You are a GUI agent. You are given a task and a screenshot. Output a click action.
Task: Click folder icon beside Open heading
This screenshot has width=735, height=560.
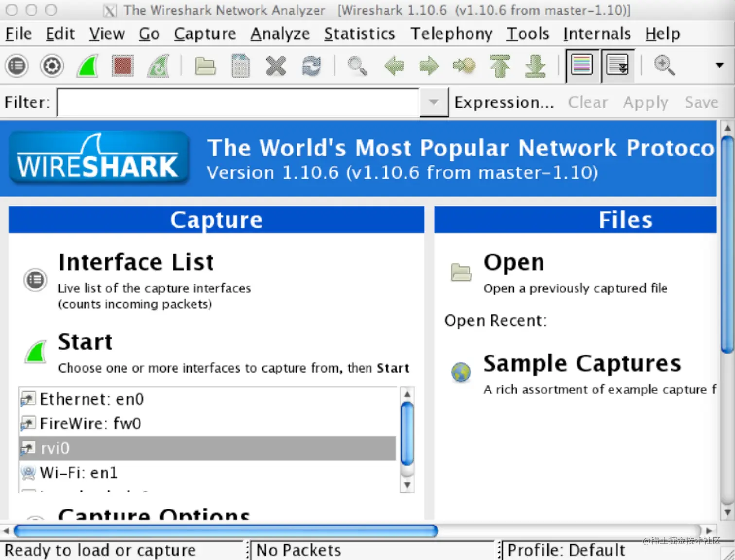[461, 272]
